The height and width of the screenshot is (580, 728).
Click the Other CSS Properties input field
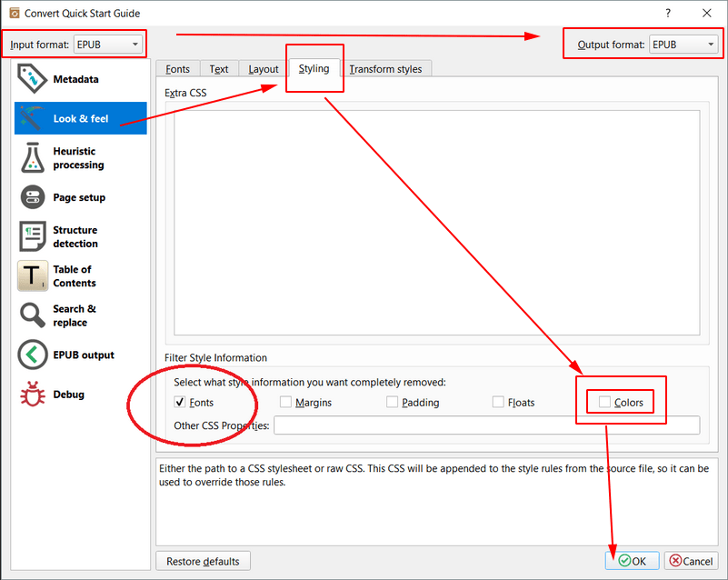(x=486, y=425)
